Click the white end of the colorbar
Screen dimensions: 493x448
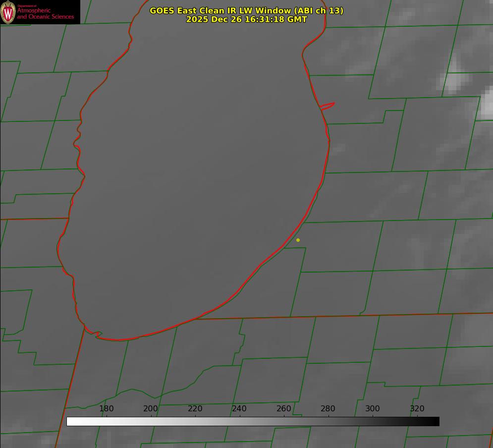pyautogui.click(x=70, y=422)
